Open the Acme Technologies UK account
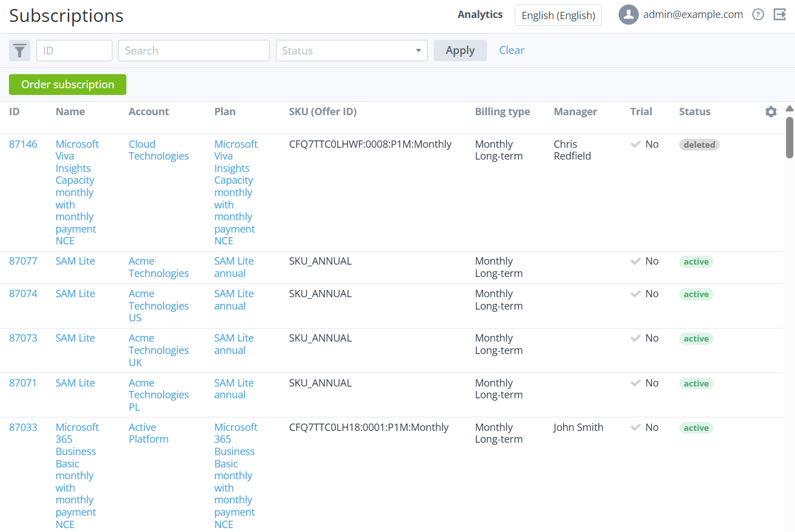Image resolution: width=795 pixels, height=532 pixels. 158,350
